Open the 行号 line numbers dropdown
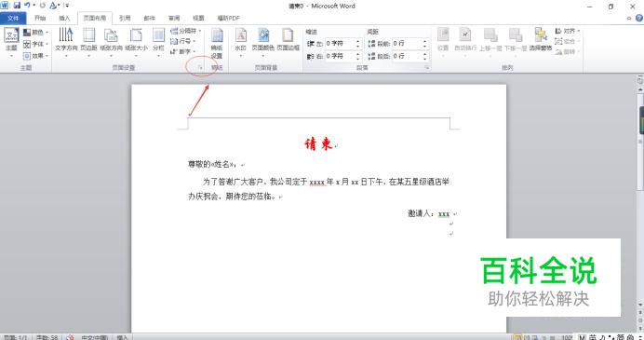This screenshot has height=340, width=644. [182, 41]
